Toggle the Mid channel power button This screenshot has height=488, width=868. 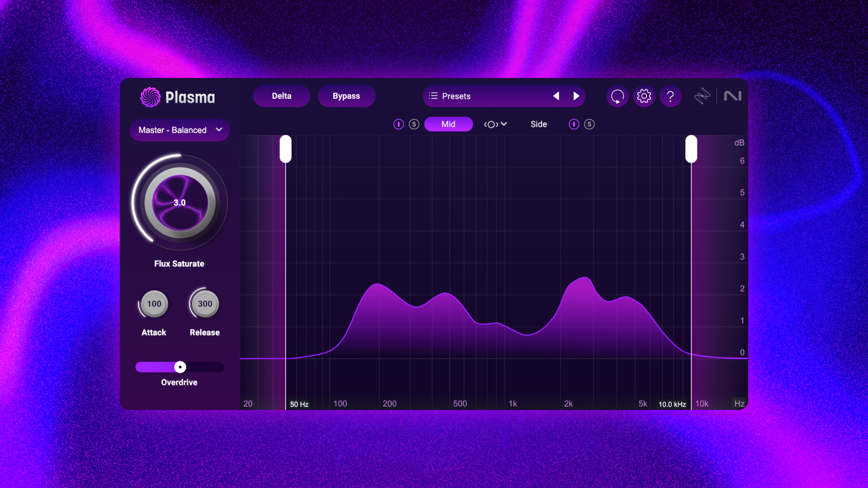click(x=398, y=124)
